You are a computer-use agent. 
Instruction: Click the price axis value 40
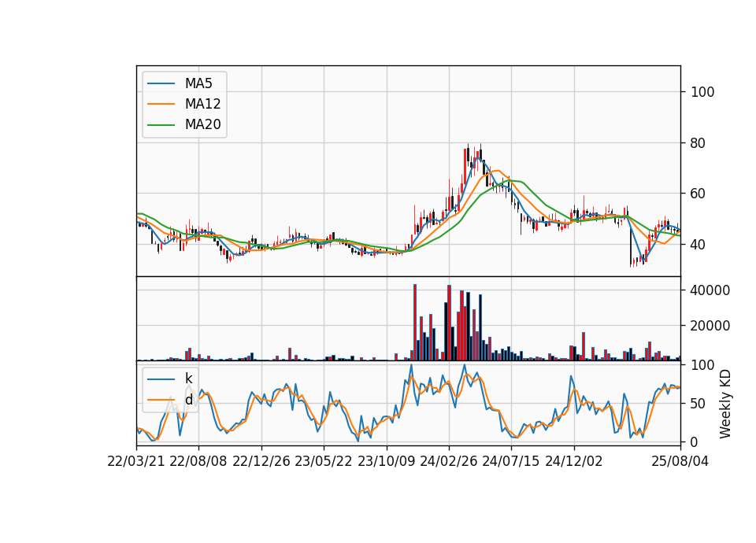point(699,245)
